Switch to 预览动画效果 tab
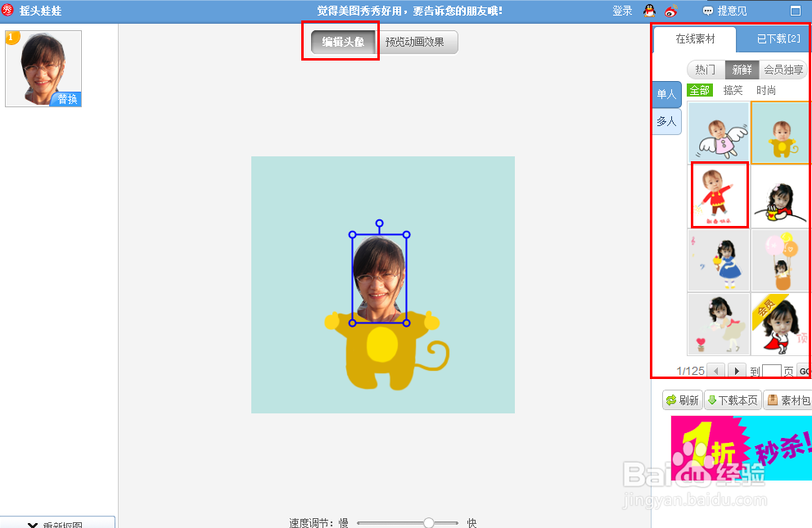 [415, 42]
